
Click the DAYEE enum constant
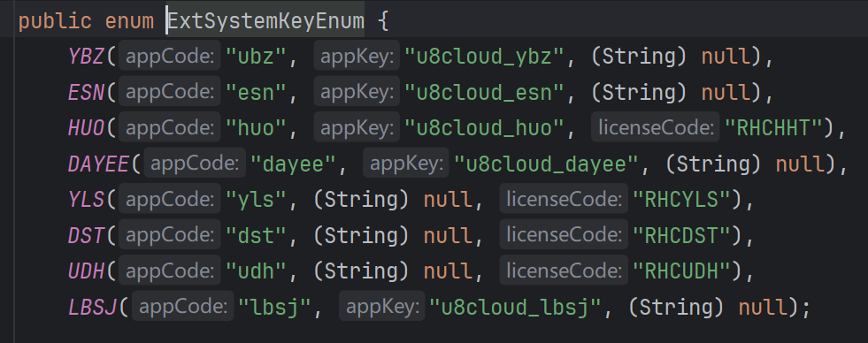pos(98,164)
